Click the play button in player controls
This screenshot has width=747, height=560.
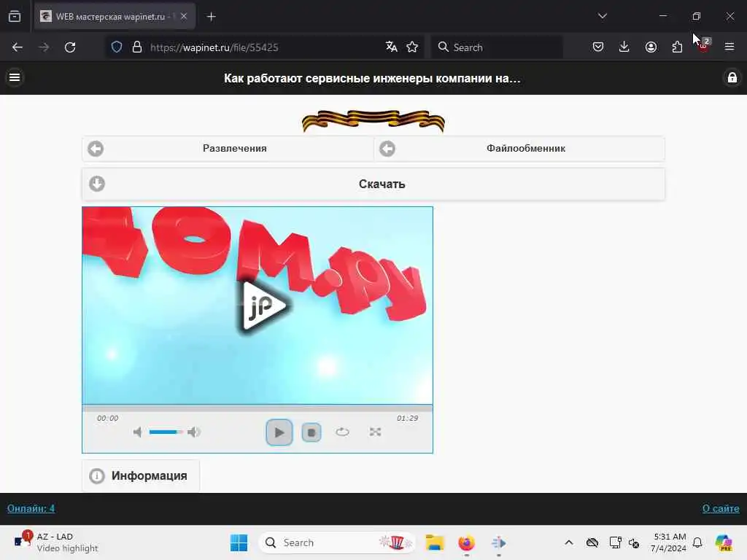[x=279, y=432]
